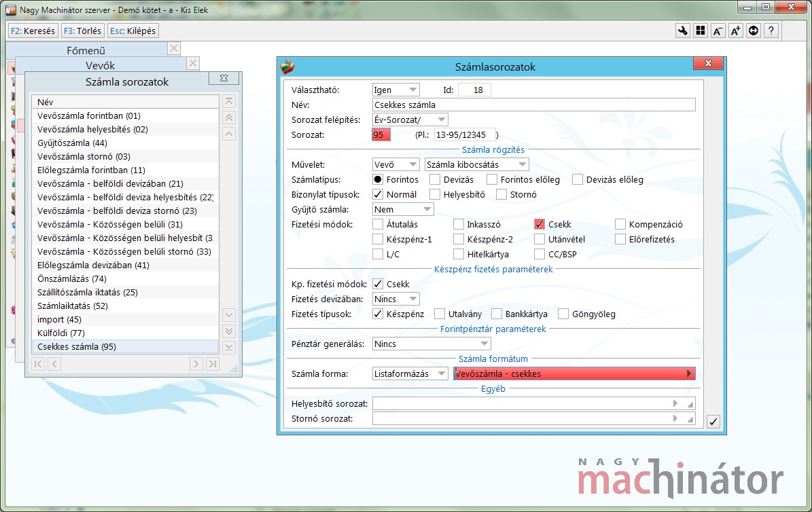
Task: Toggle the Normál document type checkbox
Action: tap(378, 195)
